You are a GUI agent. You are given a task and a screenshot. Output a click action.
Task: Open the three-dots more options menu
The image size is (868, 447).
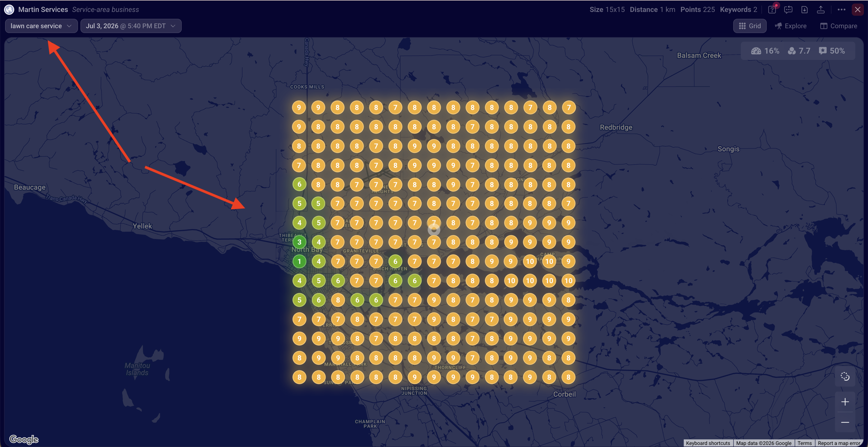point(841,9)
